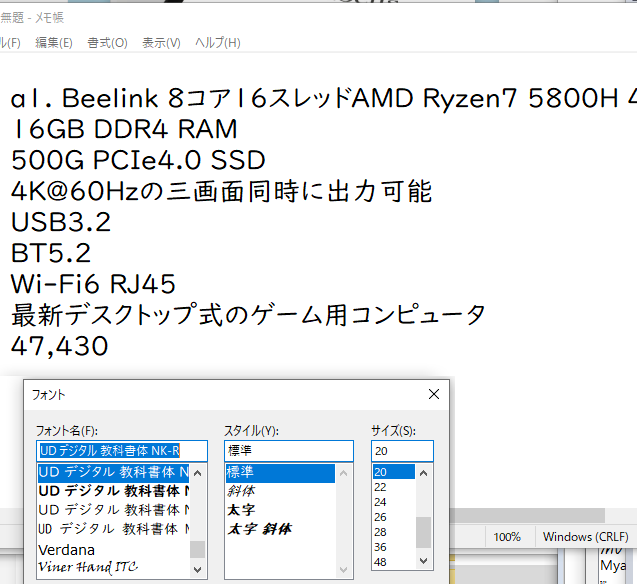637x584 pixels.
Task: Click the スタイル input field
Action: tap(289, 451)
